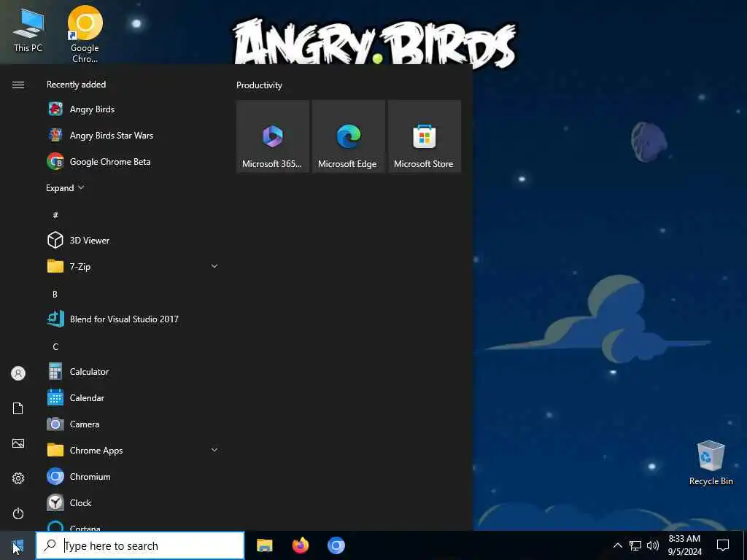Viewport: 747px width, 560px height.
Task: Open the Settings gear icon
Action: click(18, 478)
